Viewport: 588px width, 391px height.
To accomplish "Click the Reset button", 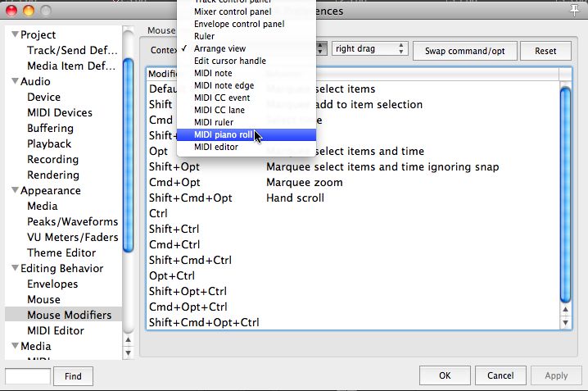I will (x=545, y=51).
